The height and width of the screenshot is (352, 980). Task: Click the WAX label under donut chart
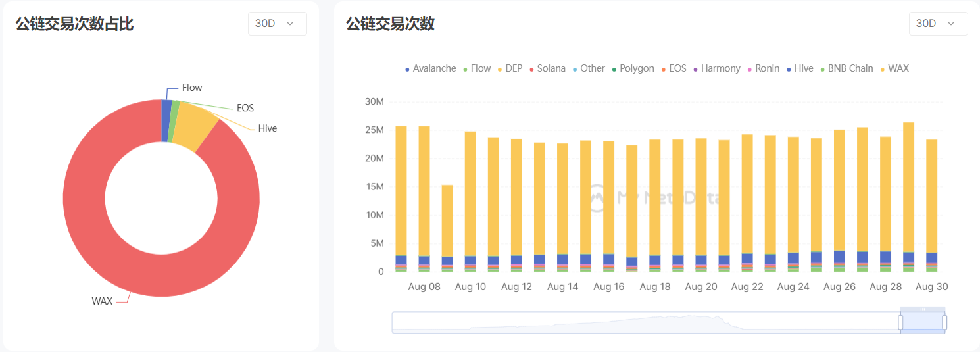click(x=102, y=301)
